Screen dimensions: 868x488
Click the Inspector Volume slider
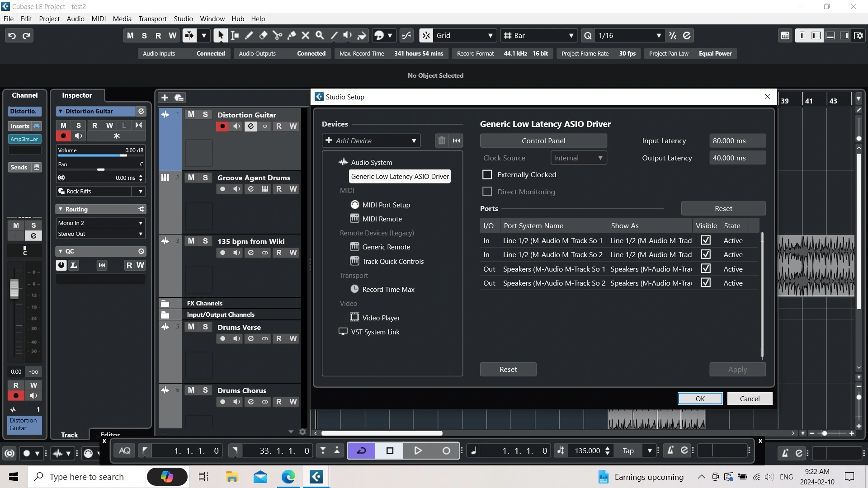(x=100, y=155)
